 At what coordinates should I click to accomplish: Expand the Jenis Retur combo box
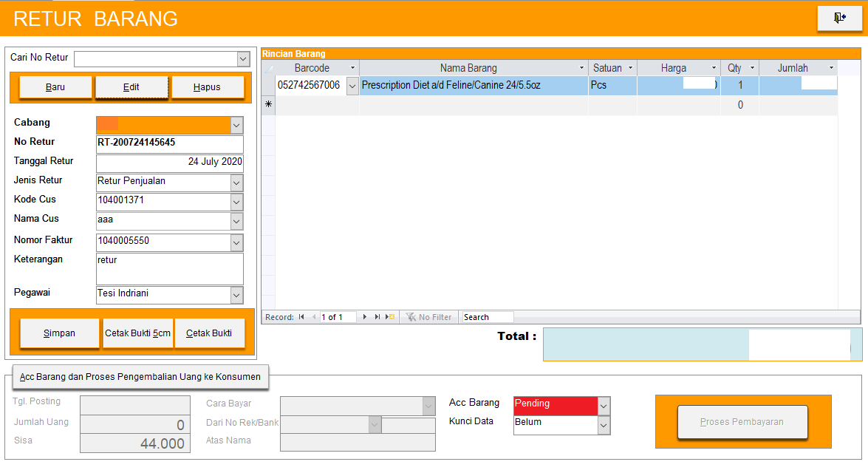pos(236,183)
